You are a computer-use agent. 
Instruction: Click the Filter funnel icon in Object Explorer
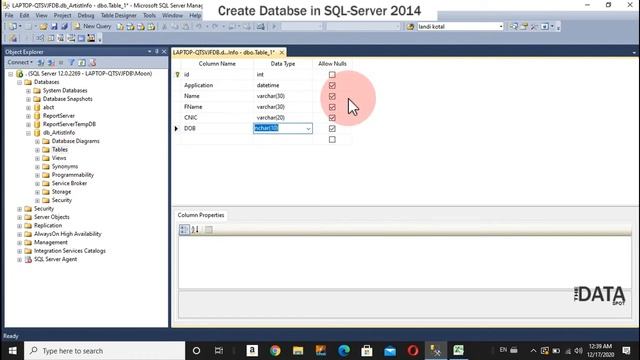click(72, 62)
